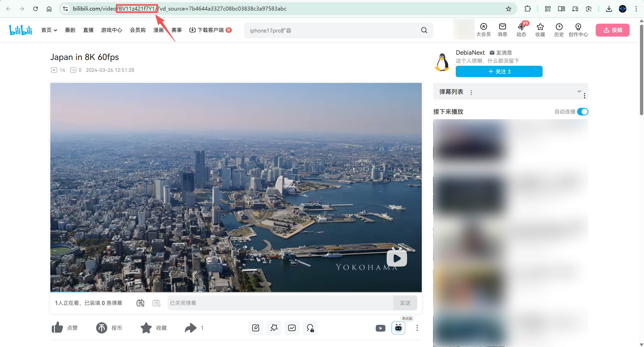Click the search magnifier icon

tap(424, 30)
